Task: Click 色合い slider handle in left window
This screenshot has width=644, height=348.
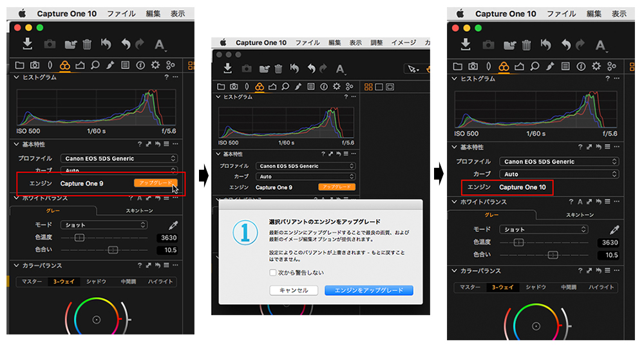Action: (113, 250)
